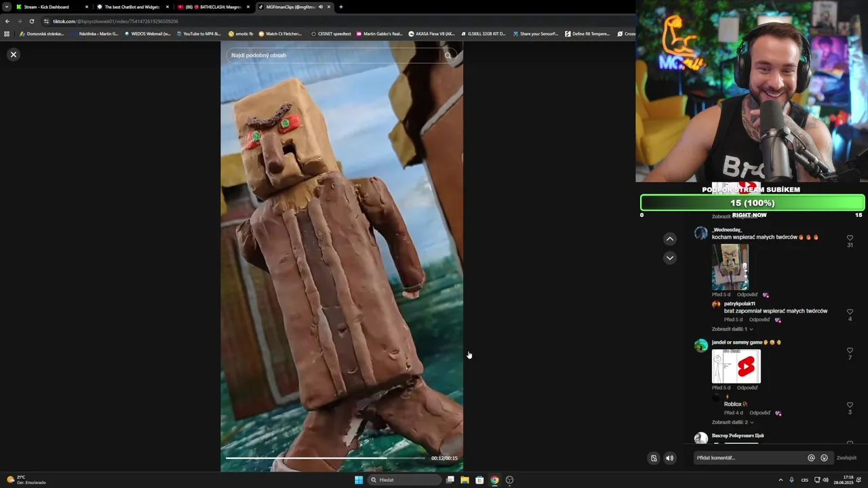This screenshot has height=488, width=868.
Task: Insert a mention with the @ icon
Action: coord(811,458)
